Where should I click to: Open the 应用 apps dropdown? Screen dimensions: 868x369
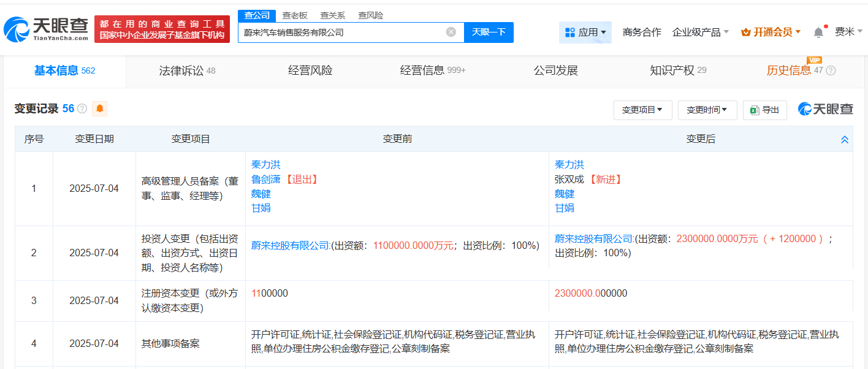pyautogui.click(x=585, y=32)
